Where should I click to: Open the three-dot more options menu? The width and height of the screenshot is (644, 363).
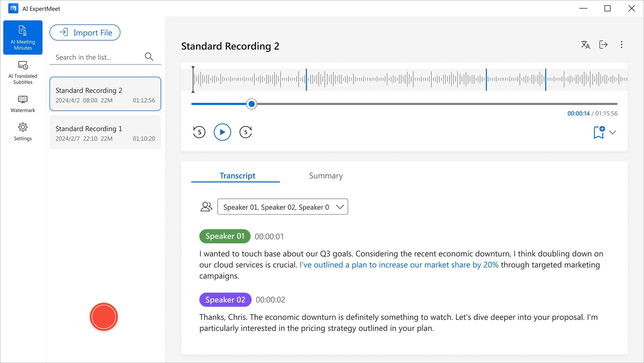click(x=622, y=45)
